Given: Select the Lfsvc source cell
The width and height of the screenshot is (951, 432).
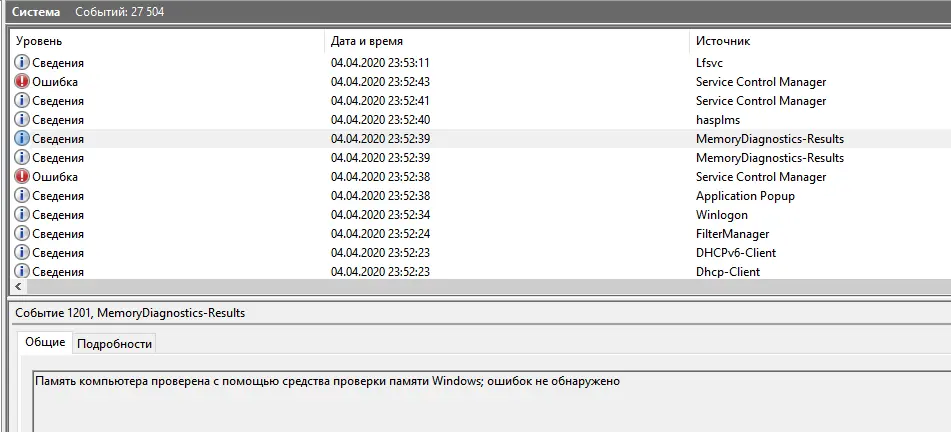Looking at the screenshot, I should click(709, 63).
